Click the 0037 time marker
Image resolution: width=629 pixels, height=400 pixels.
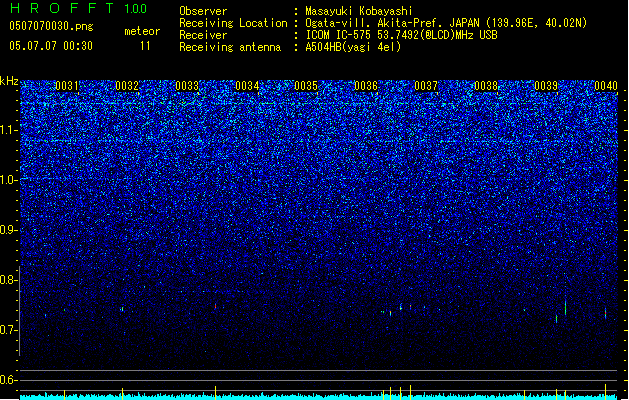click(x=426, y=86)
